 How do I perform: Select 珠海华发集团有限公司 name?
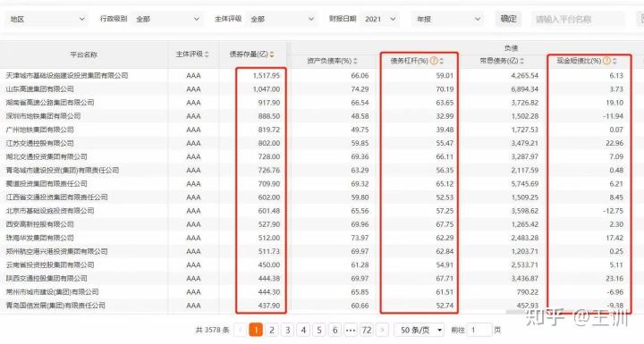tap(40, 238)
